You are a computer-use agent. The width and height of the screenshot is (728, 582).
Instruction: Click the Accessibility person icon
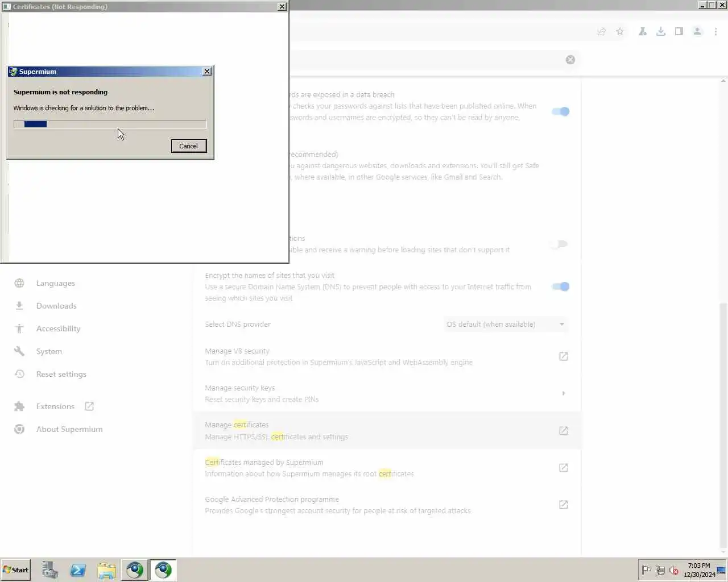19,329
